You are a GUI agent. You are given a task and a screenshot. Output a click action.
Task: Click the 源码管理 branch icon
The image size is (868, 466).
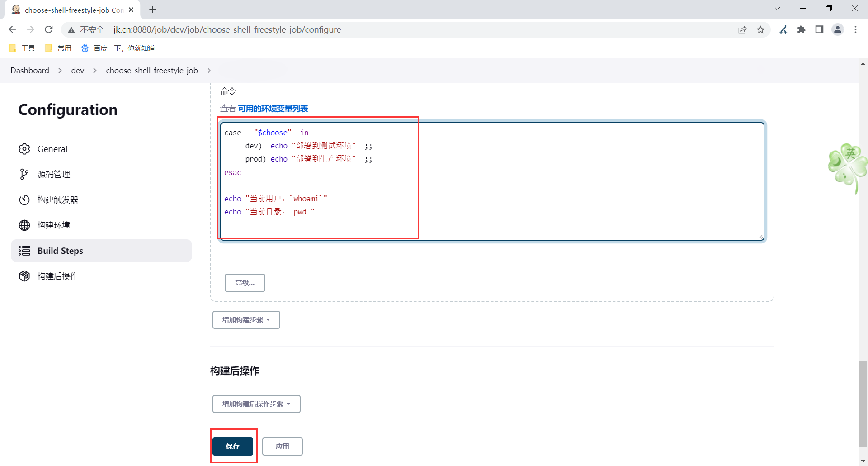24,174
